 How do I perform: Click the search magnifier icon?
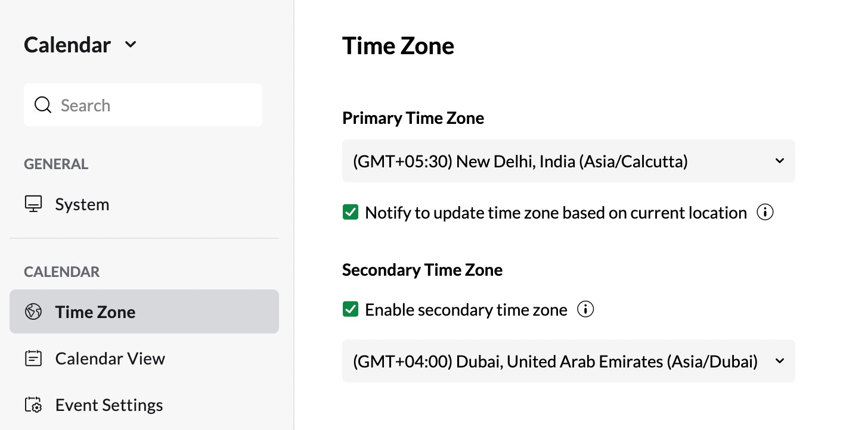point(43,105)
